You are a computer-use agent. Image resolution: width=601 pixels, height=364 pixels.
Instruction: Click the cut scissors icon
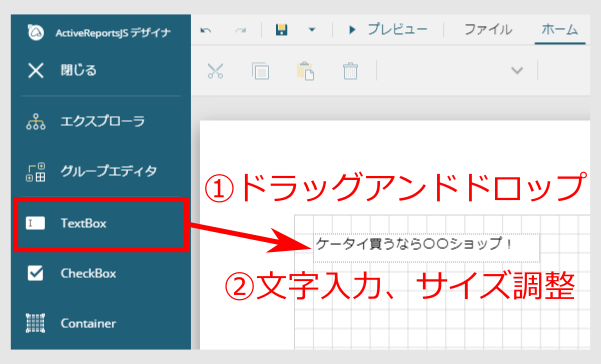point(215,71)
